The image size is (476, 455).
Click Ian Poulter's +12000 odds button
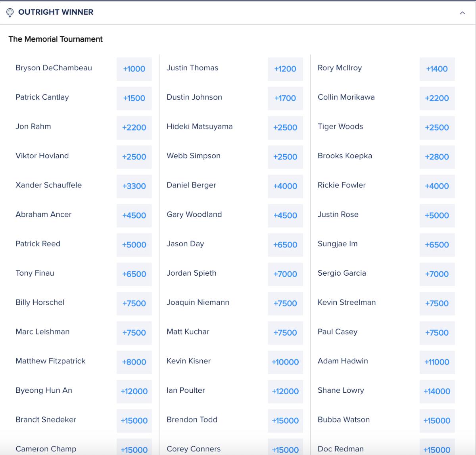[x=285, y=392]
